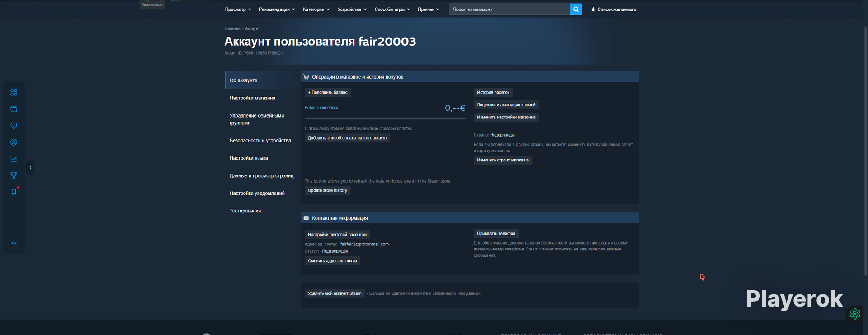The image size is (868, 335).
Task: Click the Аккаунт breadcrumb link
Action: click(x=252, y=28)
